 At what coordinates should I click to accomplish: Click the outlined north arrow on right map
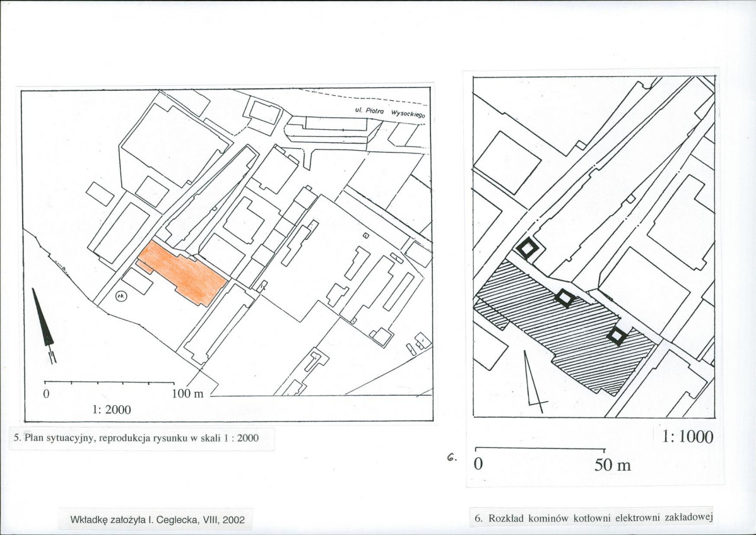[533, 384]
